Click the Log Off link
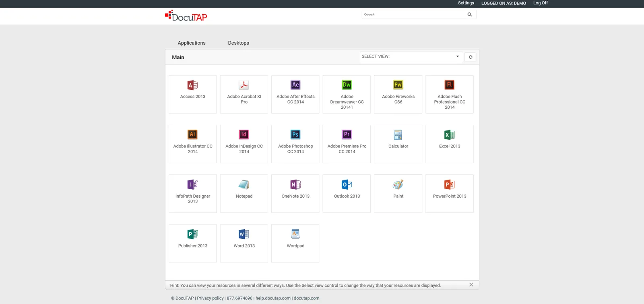Viewport: 644px width, 304px height. (541, 3)
